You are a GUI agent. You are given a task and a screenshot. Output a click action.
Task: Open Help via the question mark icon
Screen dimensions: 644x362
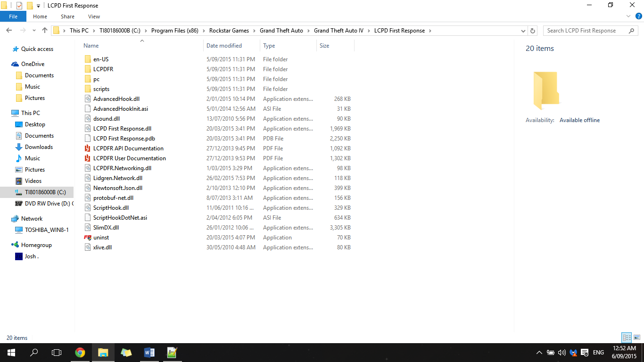pos(638,16)
